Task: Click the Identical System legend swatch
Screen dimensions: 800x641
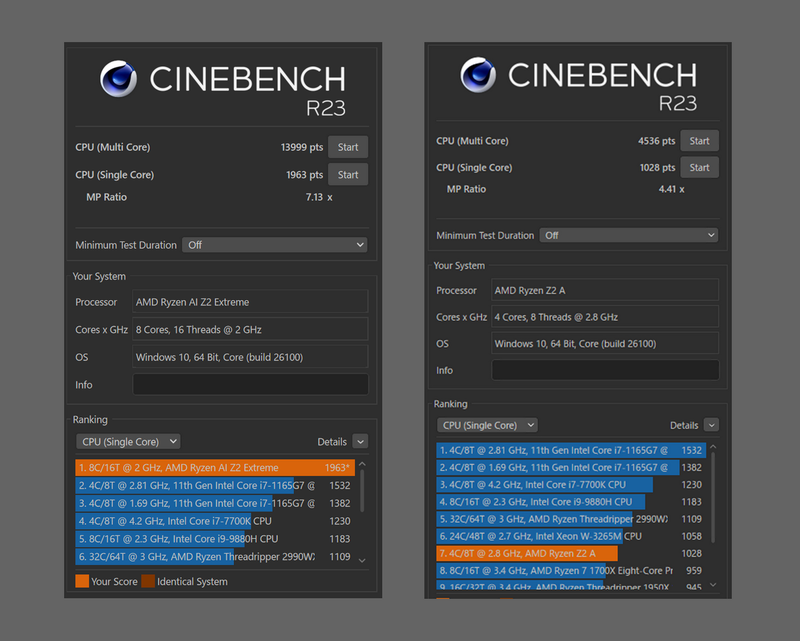Action: click(x=148, y=581)
